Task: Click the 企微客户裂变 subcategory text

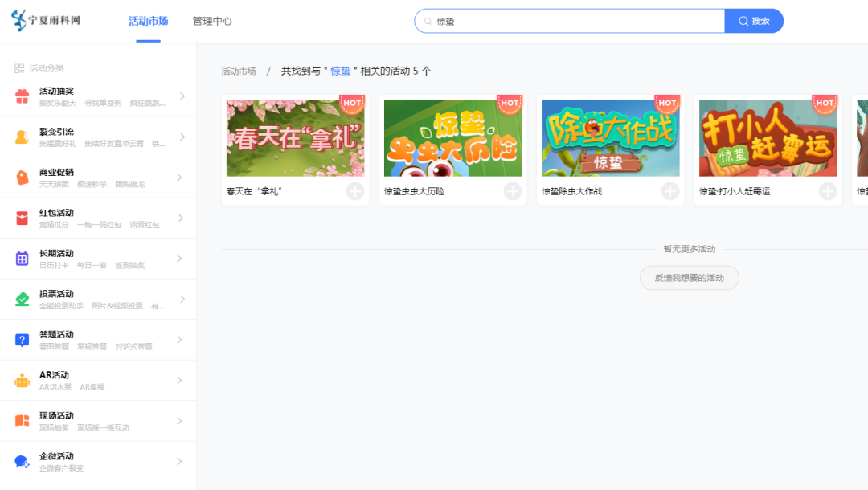Action: click(x=61, y=468)
